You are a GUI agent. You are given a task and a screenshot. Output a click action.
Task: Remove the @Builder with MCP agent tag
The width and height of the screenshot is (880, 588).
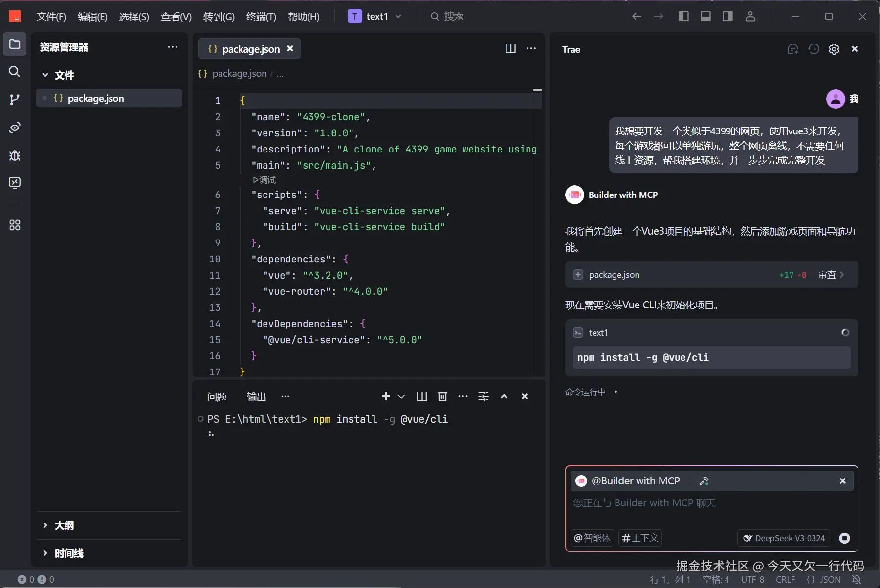click(843, 481)
